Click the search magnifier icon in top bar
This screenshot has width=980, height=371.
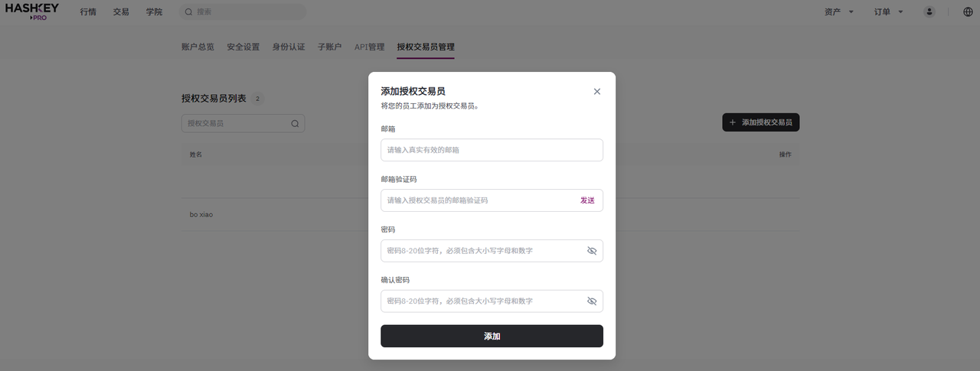pos(188,11)
